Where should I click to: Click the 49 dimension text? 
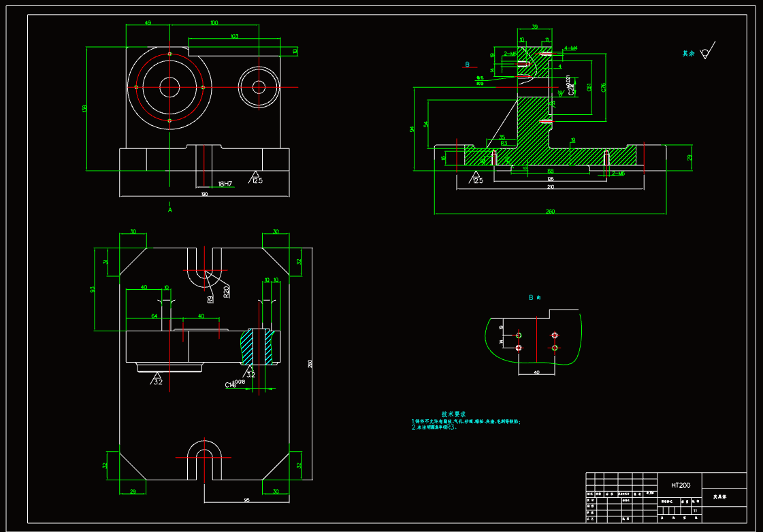(148, 23)
